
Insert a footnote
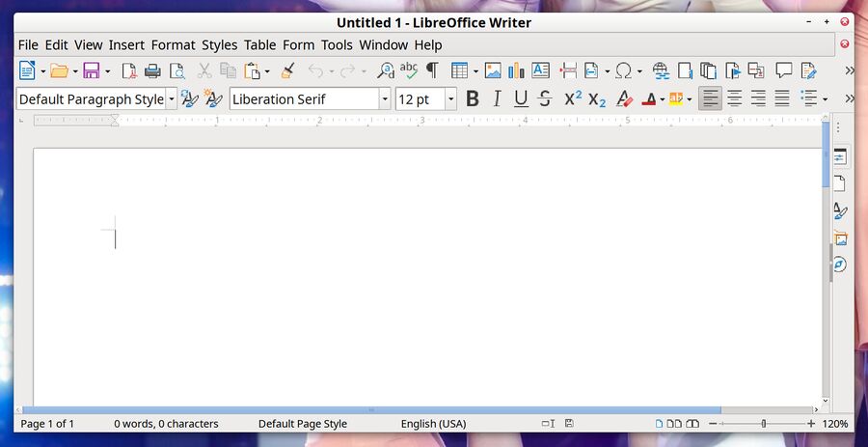[686, 70]
